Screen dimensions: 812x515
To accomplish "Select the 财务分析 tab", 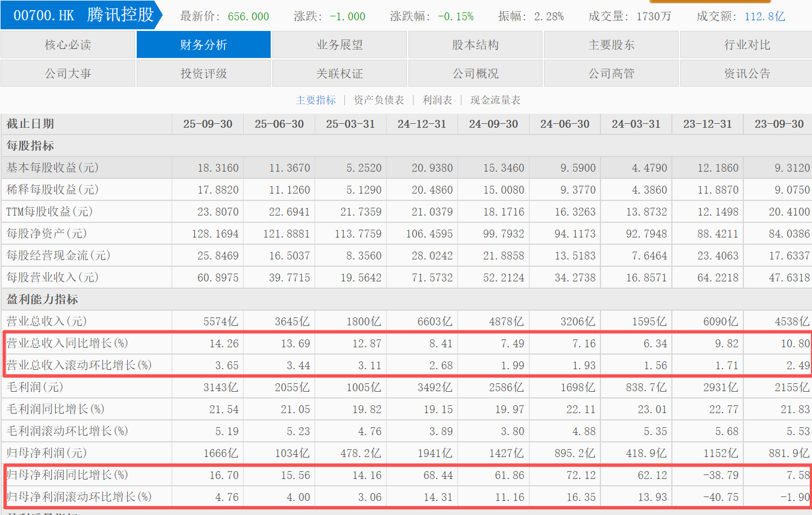I will pyautogui.click(x=204, y=44).
